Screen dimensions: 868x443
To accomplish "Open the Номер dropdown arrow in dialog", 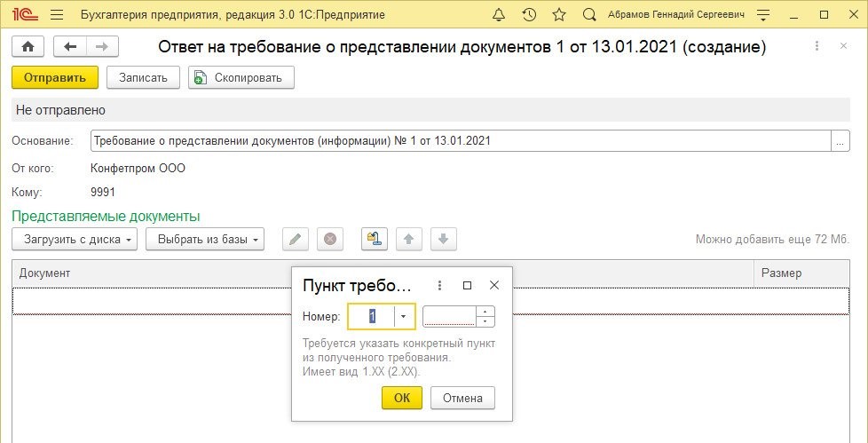I will 404,317.
